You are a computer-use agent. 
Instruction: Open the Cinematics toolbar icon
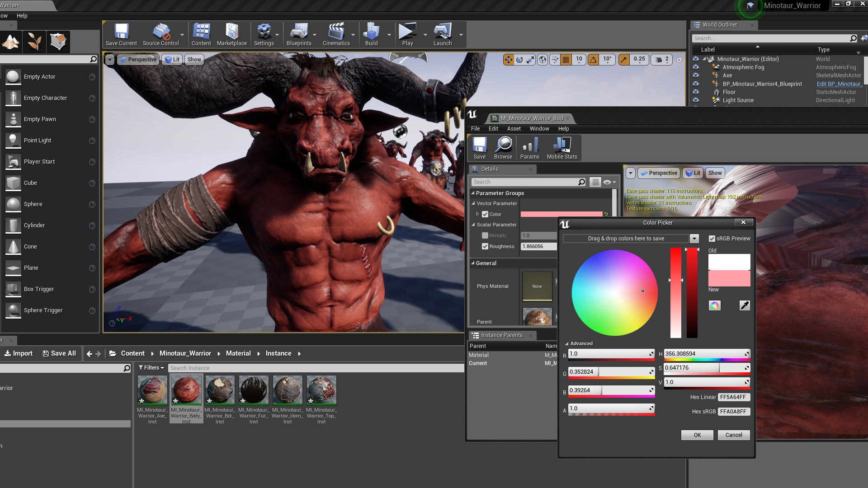coord(336,35)
